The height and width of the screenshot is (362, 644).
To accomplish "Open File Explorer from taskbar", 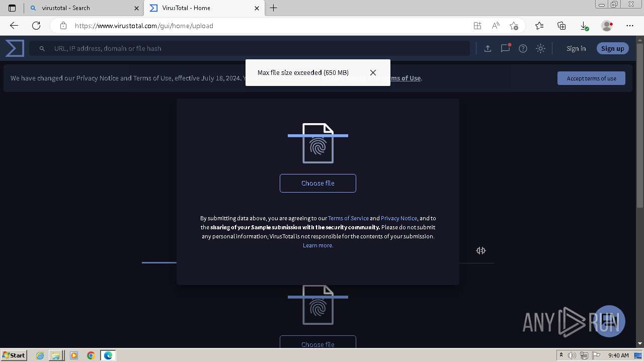I will [56, 355].
